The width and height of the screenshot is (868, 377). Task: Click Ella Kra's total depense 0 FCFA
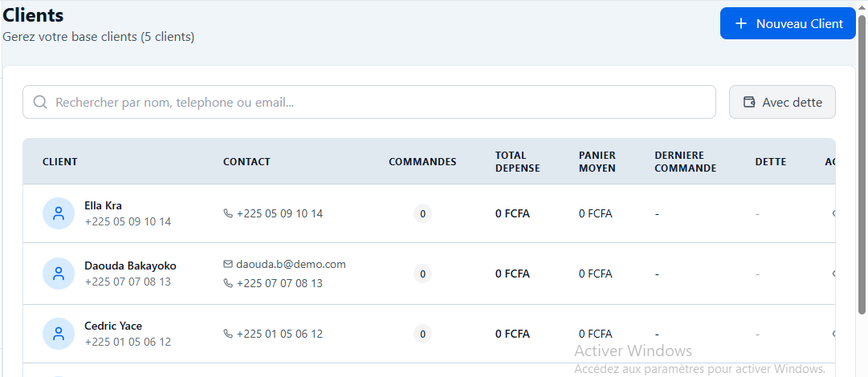click(512, 213)
